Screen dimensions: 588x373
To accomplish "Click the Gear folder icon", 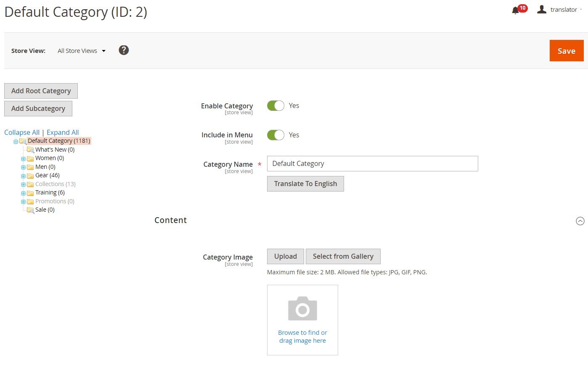I will [x=30, y=176].
